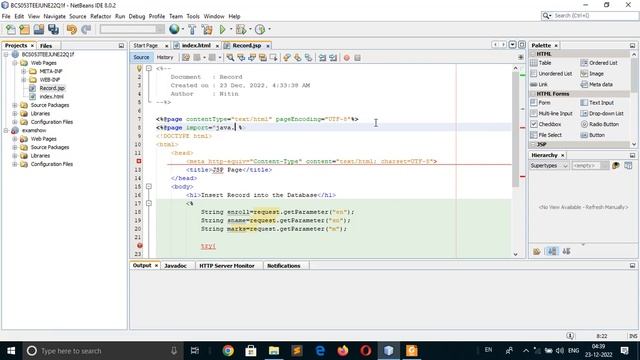Screen dimensions: 640x360
Task: Pick Text Input from HTML Forms
Action: point(597,102)
